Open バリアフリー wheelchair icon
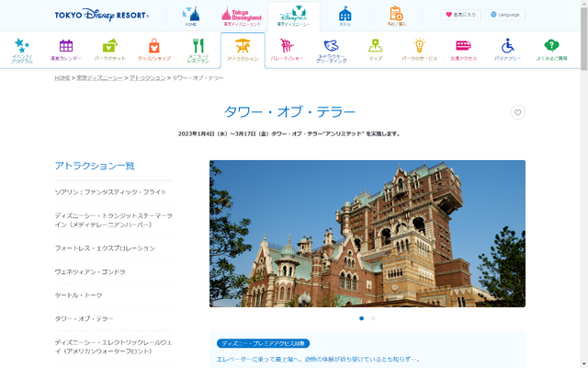This screenshot has width=588, height=368. 507,51
